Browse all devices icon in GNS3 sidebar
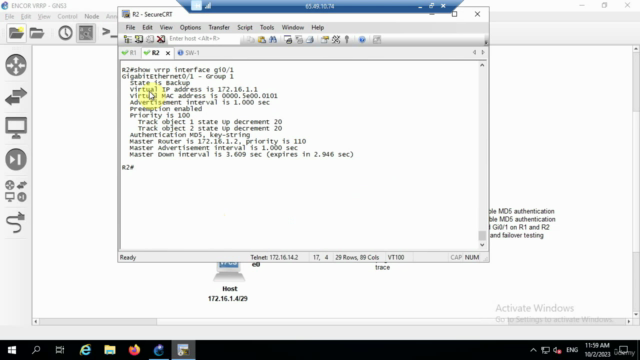Image resolution: width=640 pixels, height=360 pixels. [x=16, y=191]
